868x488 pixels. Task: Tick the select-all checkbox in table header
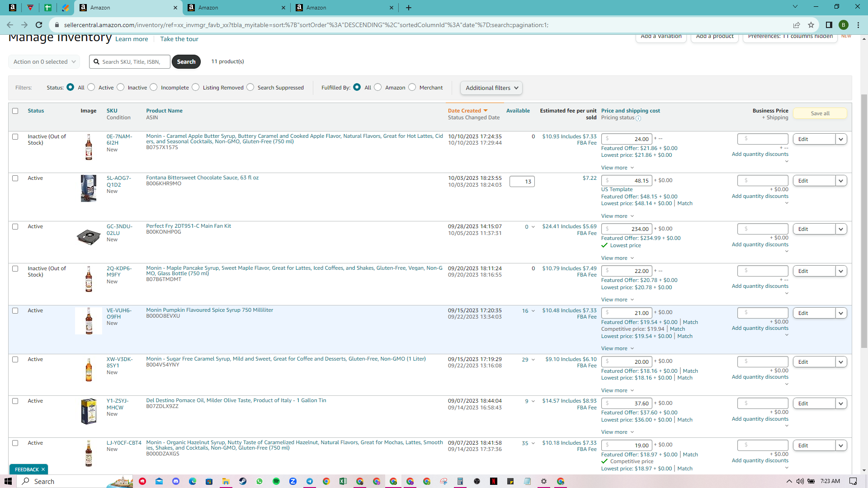click(15, 111)
